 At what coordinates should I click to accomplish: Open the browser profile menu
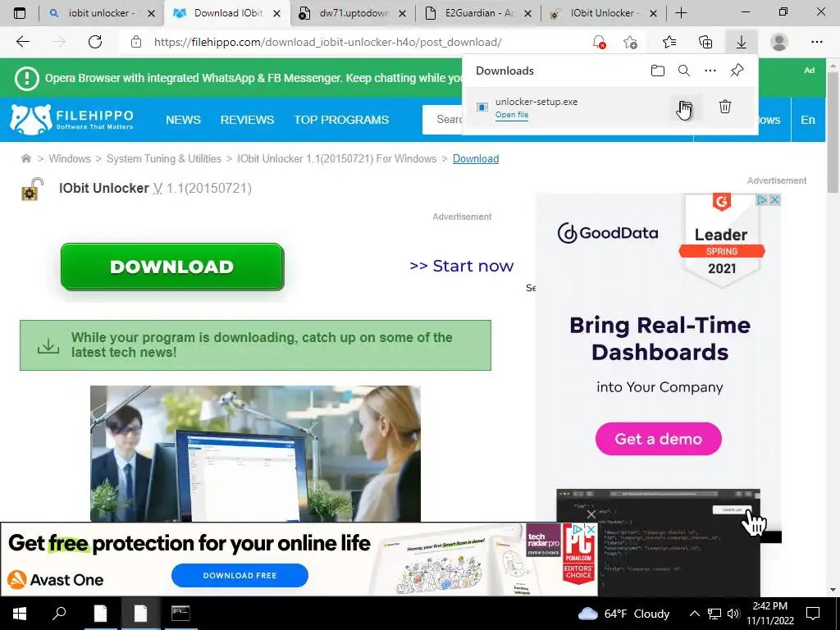point(779,42)
